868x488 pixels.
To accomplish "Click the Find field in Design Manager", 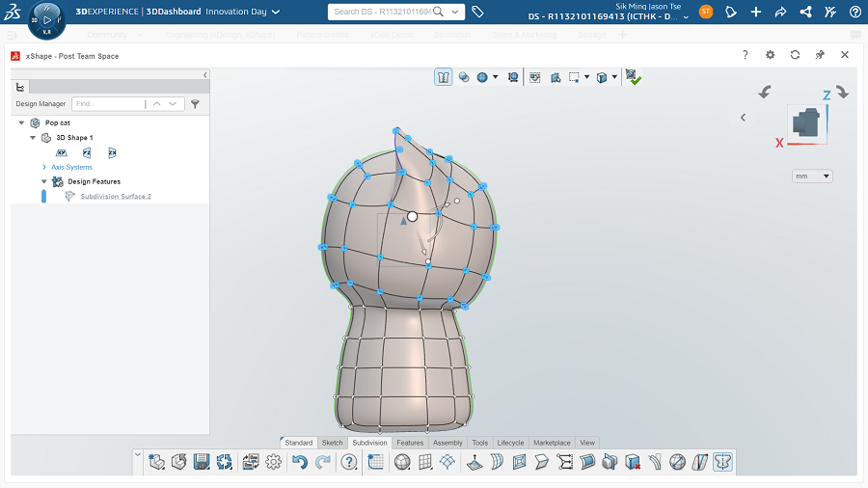I will pos(106,103).
